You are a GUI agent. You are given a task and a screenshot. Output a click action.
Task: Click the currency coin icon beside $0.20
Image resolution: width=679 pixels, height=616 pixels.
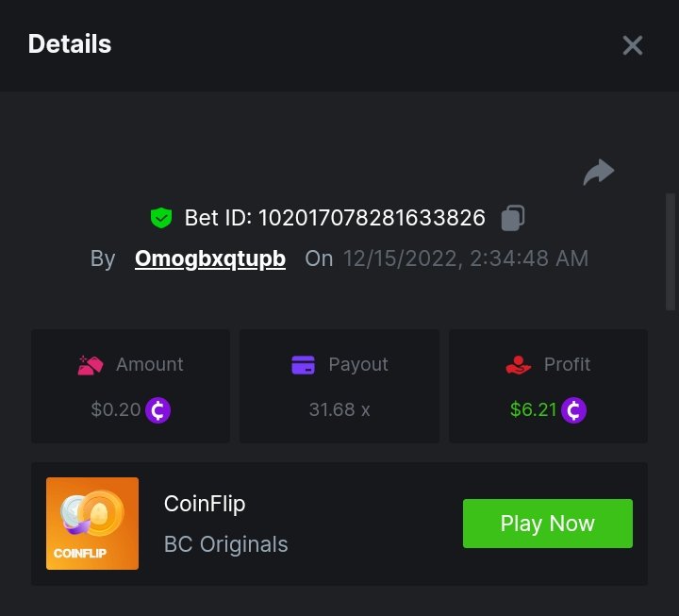coord(158,410)
